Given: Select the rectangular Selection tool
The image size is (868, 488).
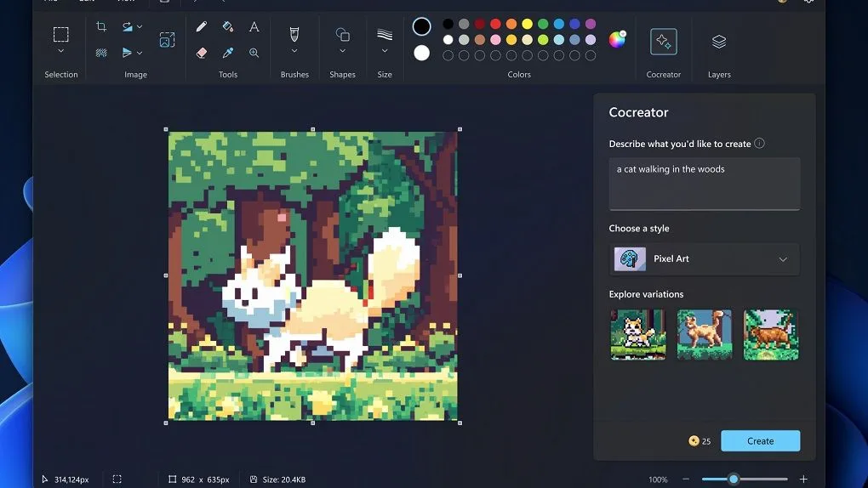Looking at the screenshot, I should [61, 34].
